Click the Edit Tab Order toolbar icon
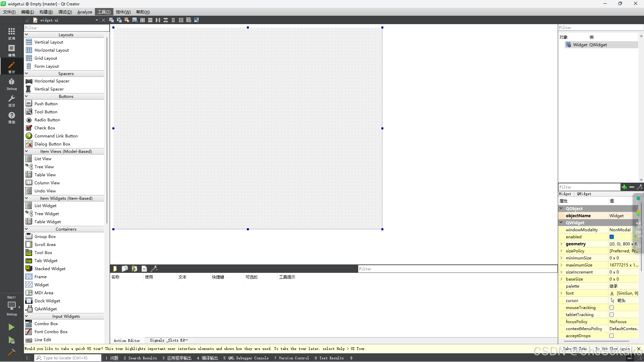The height and width of the screenshot is (362, 644). coord(135,20)
